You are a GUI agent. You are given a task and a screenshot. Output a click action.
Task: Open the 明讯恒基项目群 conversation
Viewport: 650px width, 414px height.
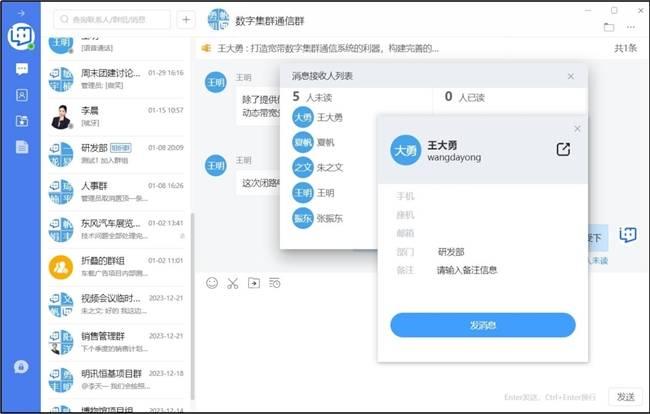point(116,380)
